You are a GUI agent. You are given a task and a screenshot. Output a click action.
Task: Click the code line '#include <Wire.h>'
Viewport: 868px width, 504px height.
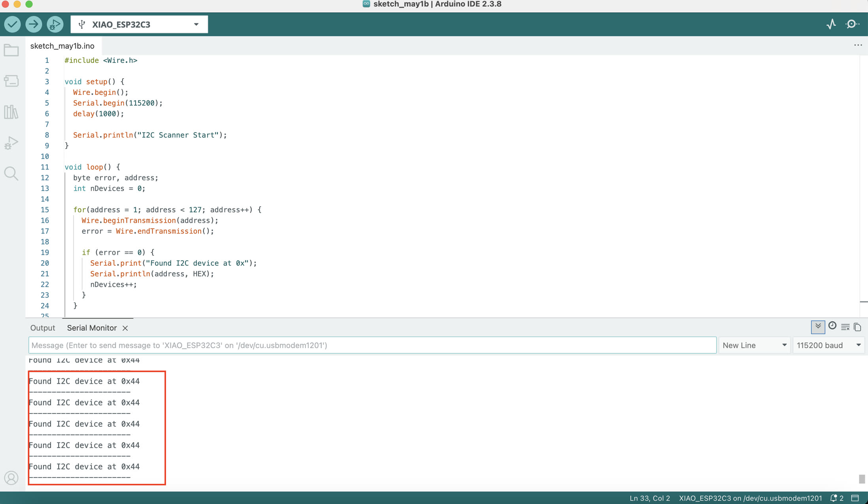coord(101,60)
